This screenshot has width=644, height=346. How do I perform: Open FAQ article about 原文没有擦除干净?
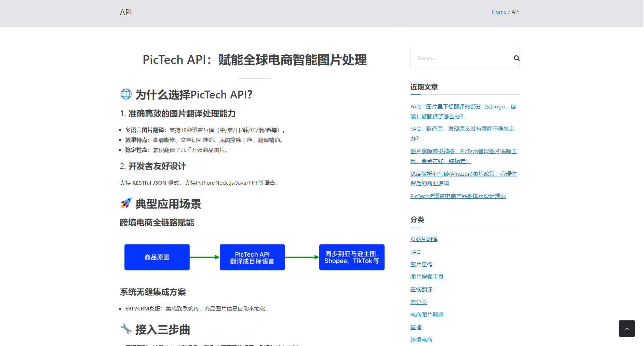pos(462,134)
